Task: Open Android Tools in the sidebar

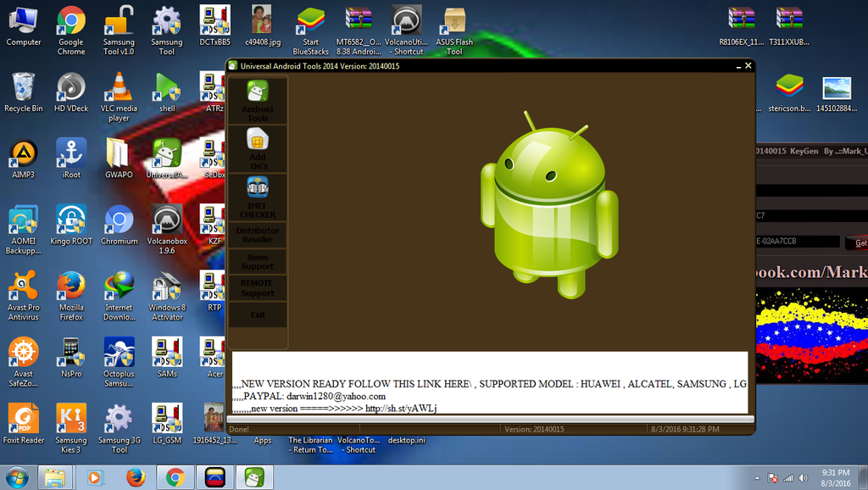Action: pyautogui.click(x=258, y=101)
